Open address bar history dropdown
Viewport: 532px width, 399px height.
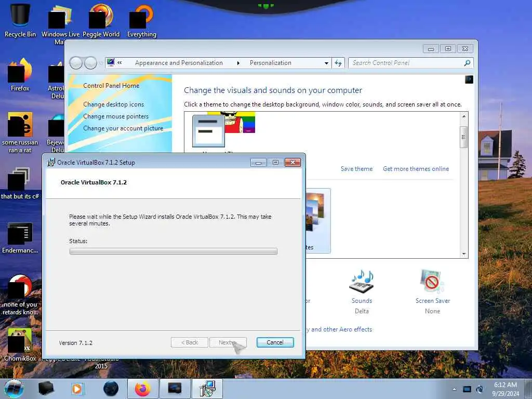click(x=326, y=63)
